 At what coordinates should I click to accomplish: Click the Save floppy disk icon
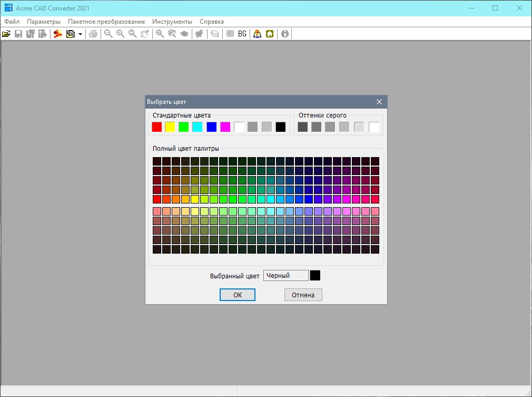tap(18, 34)
